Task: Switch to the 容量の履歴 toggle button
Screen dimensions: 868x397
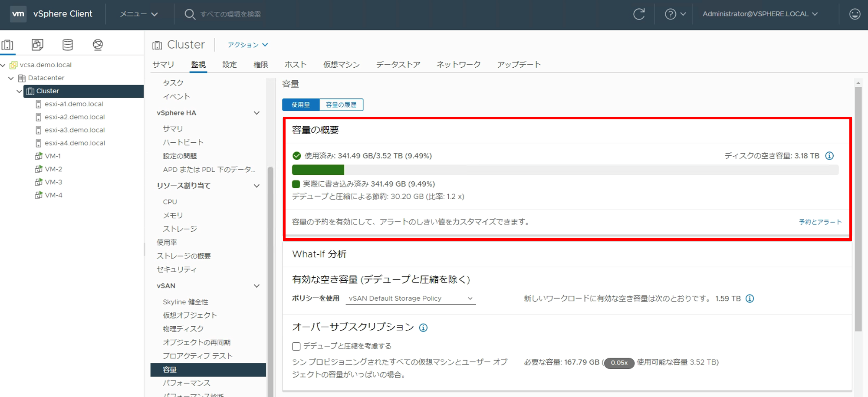Action: [341, 105]
